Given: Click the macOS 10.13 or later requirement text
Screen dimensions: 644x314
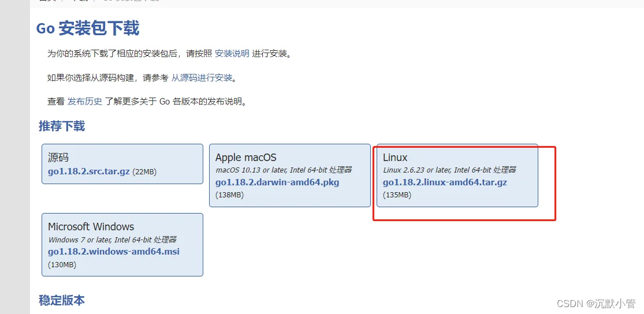Looking at the screenshot, I should click(284, 170).
